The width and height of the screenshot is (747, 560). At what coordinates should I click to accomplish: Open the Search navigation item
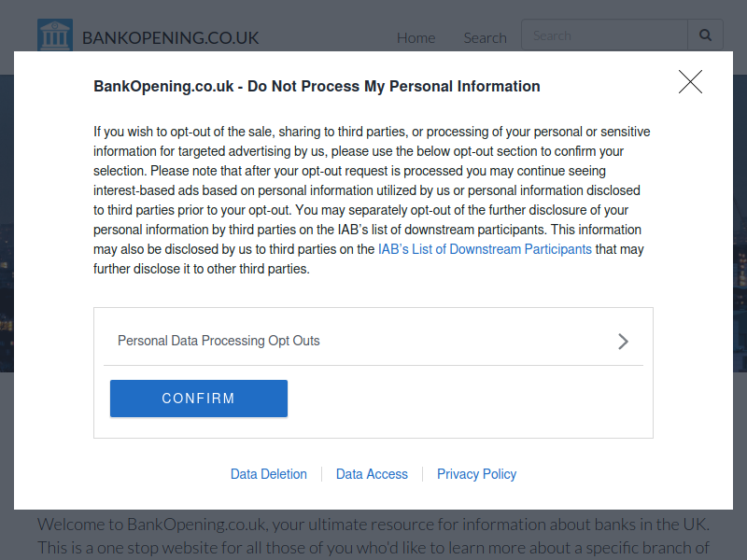[x=485, y=37]
